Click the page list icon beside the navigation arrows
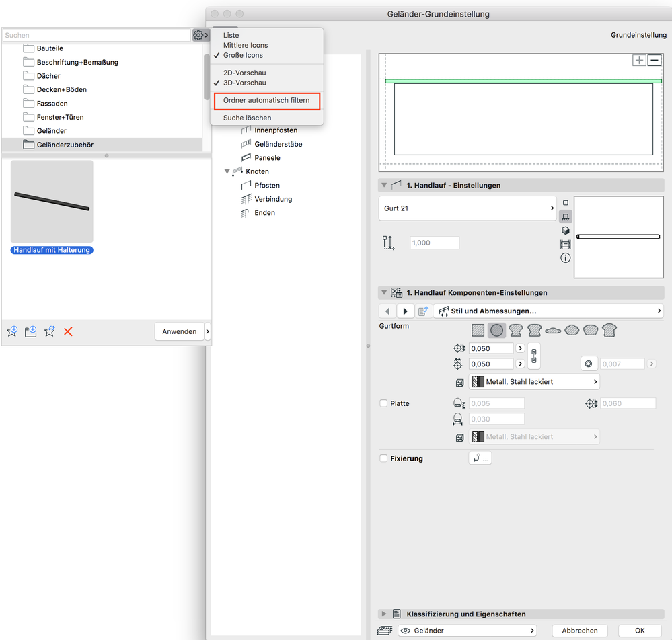Screen dimensions: 672x640 click(423, 311)
